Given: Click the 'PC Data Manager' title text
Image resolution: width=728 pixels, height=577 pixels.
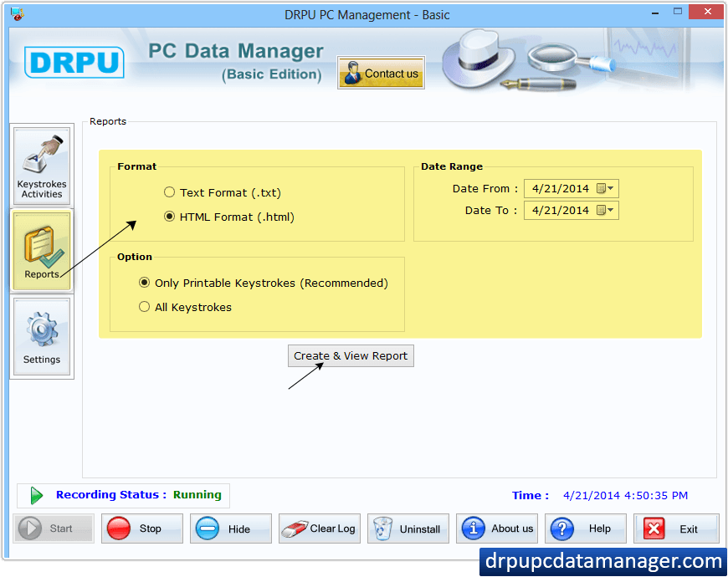Looking at the screenshot, I should click(x=236, y=51).
